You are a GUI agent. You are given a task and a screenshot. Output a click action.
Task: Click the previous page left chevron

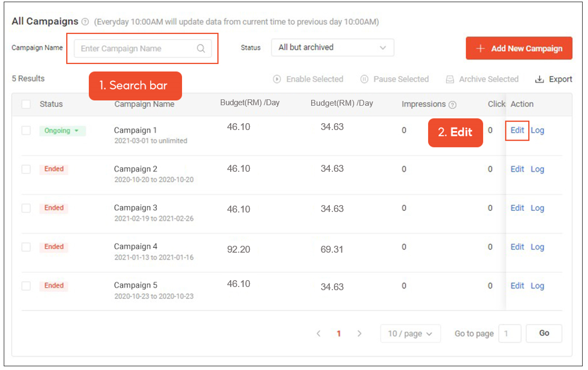point(318,334)
